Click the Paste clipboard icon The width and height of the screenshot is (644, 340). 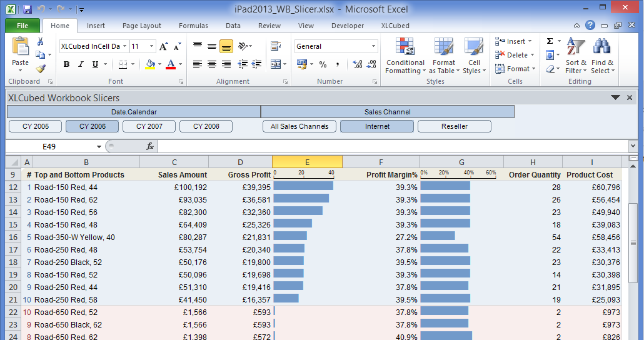20,46
